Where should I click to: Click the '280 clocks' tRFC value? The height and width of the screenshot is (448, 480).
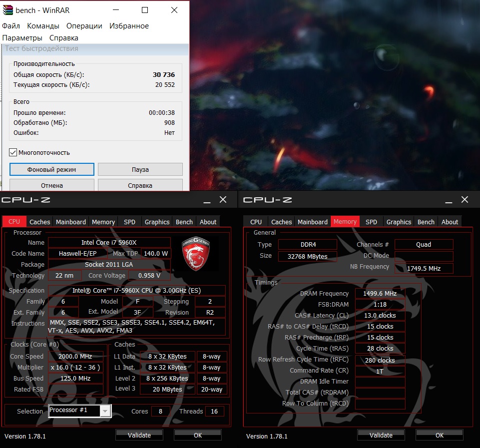pyautogui.click(x=380, y=360)
